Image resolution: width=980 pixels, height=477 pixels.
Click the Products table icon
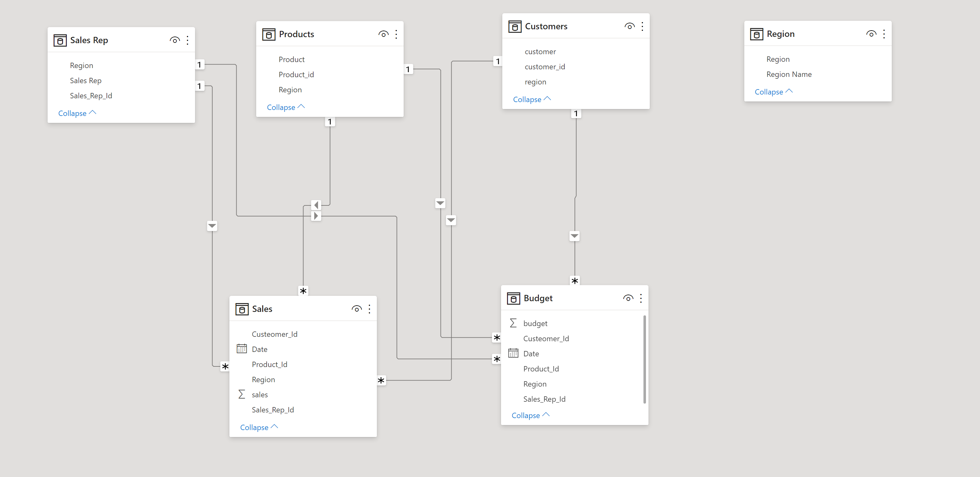coord(268,34)
